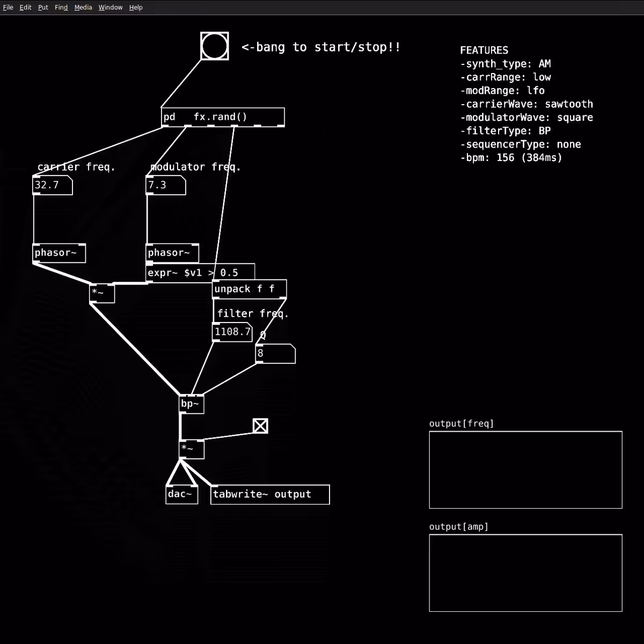Open the Window menu
Screen dimensions: 644x644
click(111, 8)
